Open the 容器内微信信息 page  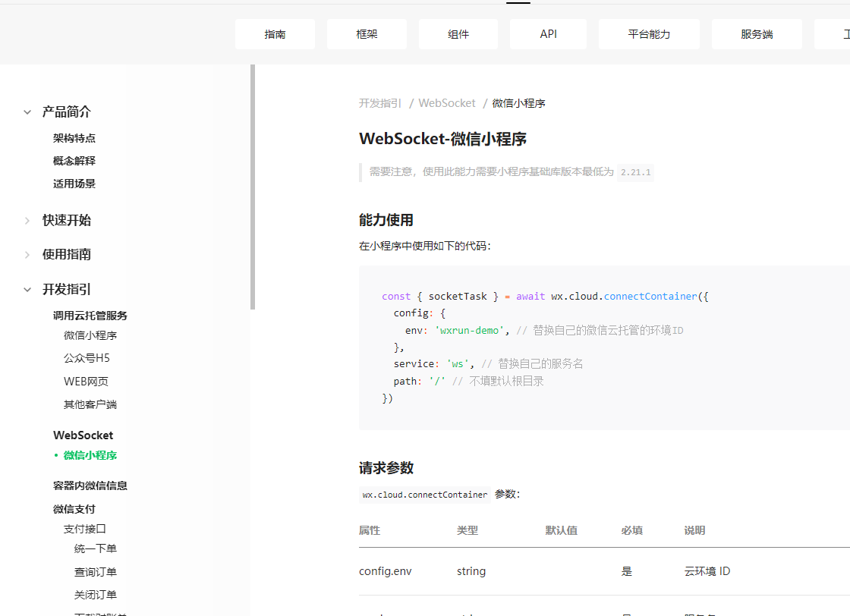click(x=90, y=486)
